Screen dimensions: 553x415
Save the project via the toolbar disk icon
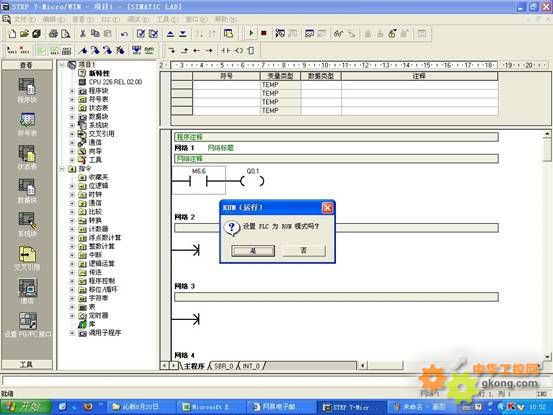point(37,34)
